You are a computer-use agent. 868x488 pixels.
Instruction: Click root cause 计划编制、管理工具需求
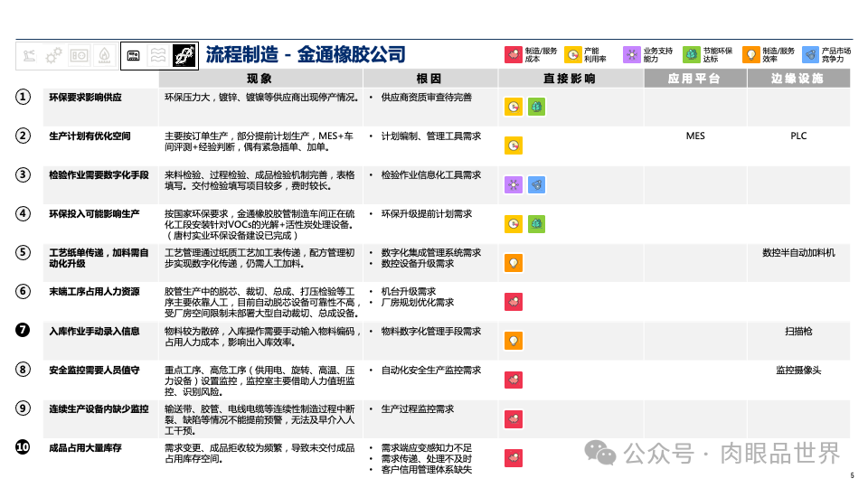pos(431,136)
